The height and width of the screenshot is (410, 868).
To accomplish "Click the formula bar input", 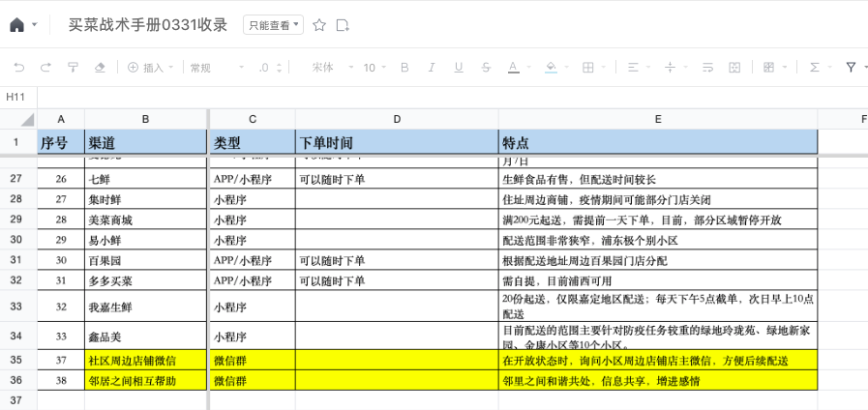I will tap(453, 97).
